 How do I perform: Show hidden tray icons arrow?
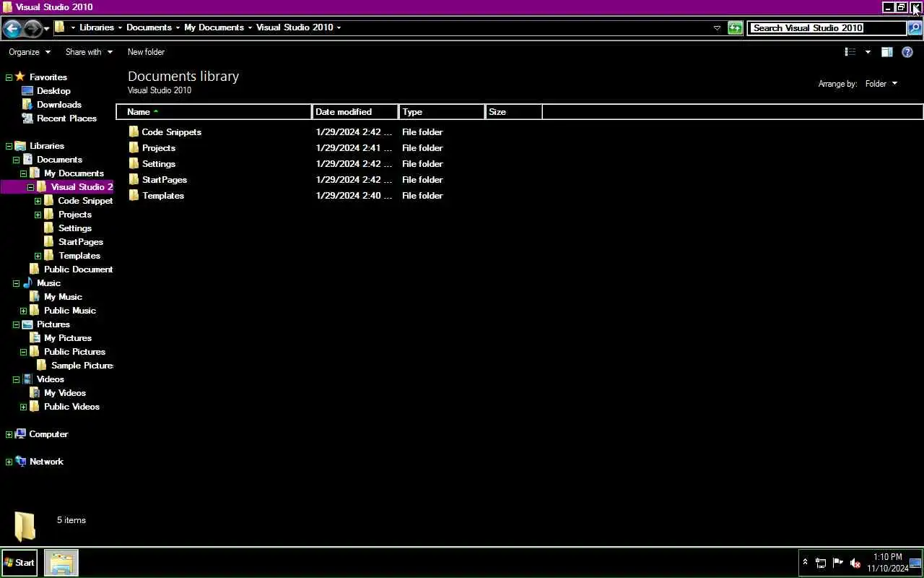805,562
